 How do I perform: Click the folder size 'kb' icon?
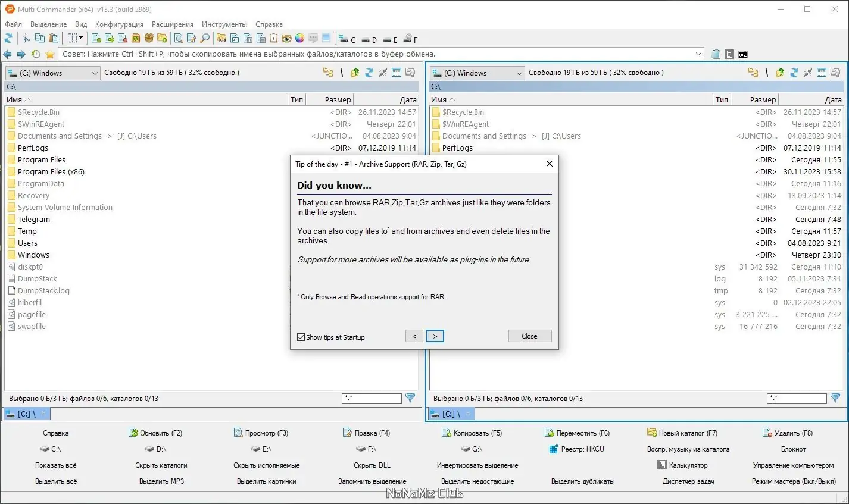221,39
